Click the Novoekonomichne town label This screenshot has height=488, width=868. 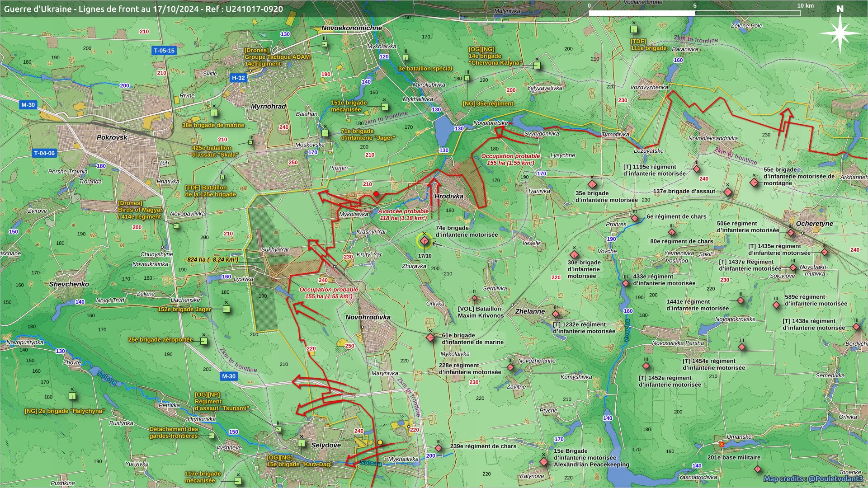352,28
